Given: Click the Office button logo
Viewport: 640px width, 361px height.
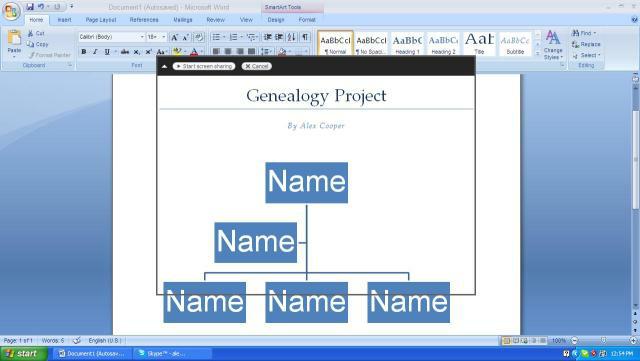Looking at the screenshot, I should 11,11.
